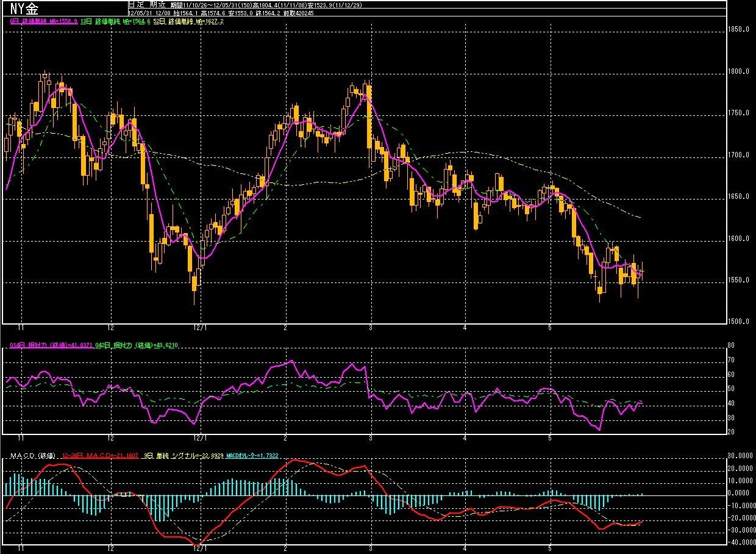This screenshot has height=554, width=756.
Task: Select the 52日 終値単純 MA=1627.2 legend
Action: tap(188, 21)
